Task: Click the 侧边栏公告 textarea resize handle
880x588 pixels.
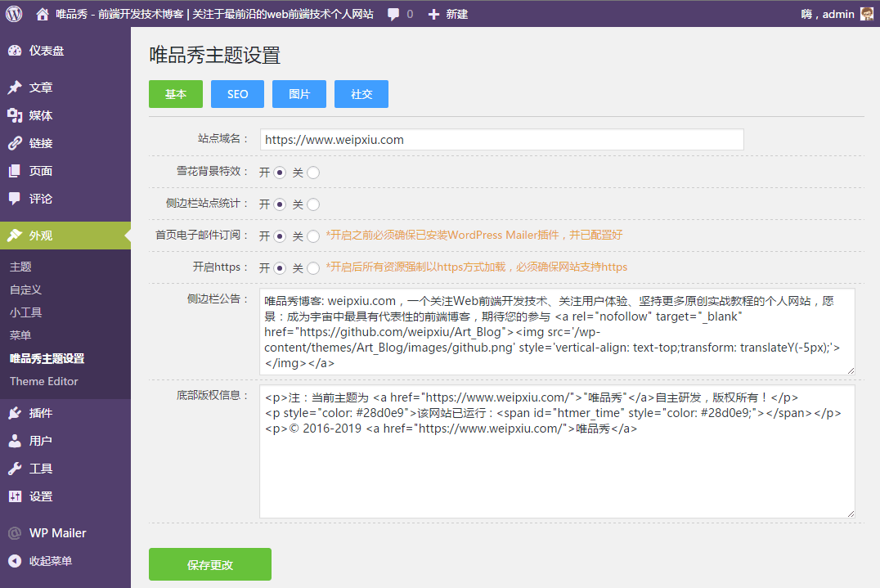Action: tap(851, 370)
